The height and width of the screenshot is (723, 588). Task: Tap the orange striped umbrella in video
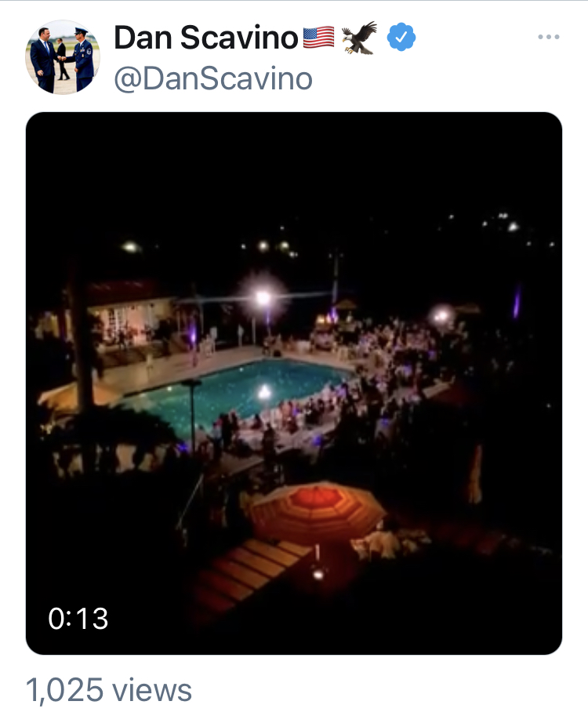318,511
